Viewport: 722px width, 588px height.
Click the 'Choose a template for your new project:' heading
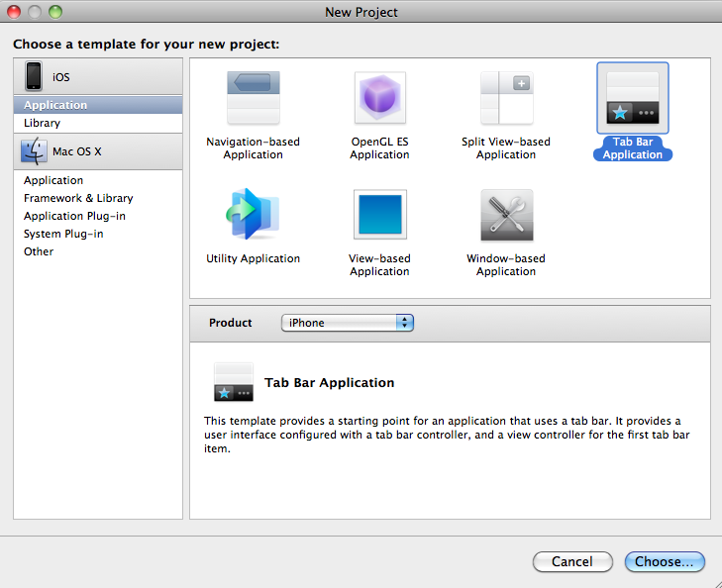(x=146, y=45)
